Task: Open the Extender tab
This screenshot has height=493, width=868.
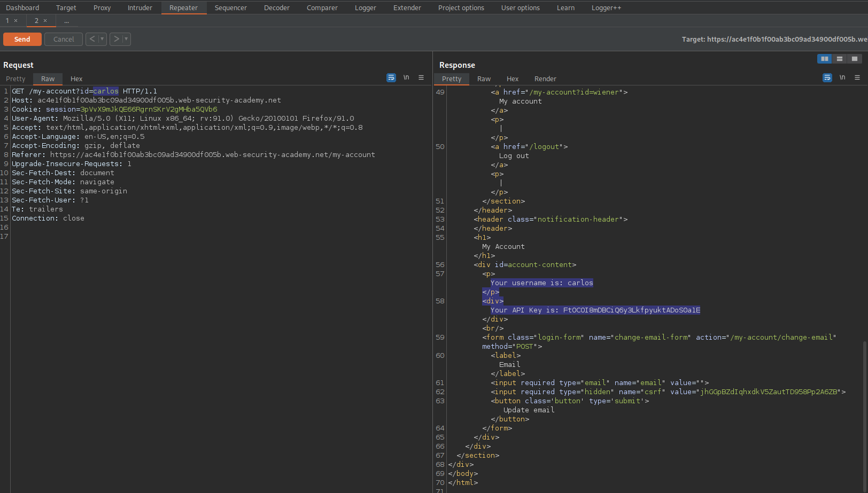Action: [x=407, y=7]
